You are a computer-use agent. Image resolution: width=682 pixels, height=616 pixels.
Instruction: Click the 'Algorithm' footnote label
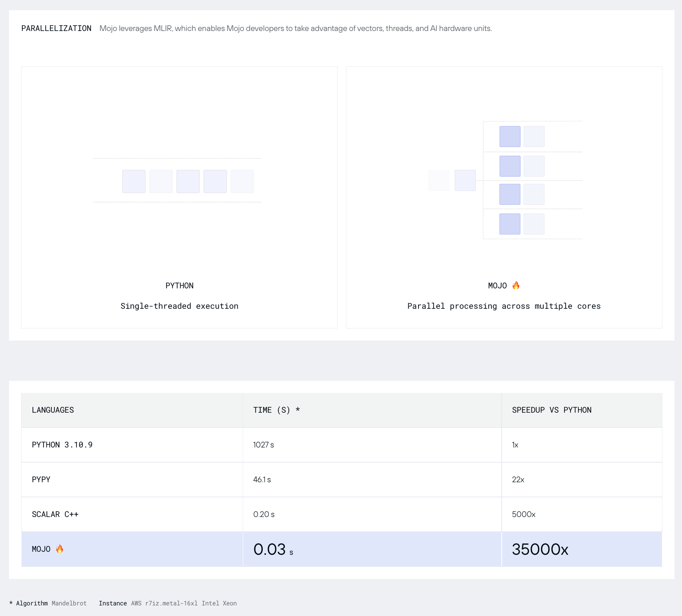click(32, 603)
